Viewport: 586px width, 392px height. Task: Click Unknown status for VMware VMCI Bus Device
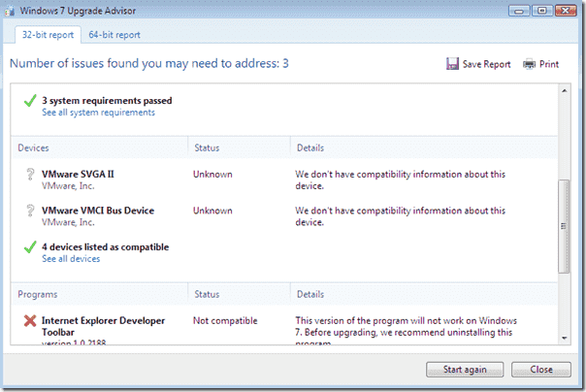(212, 211)
